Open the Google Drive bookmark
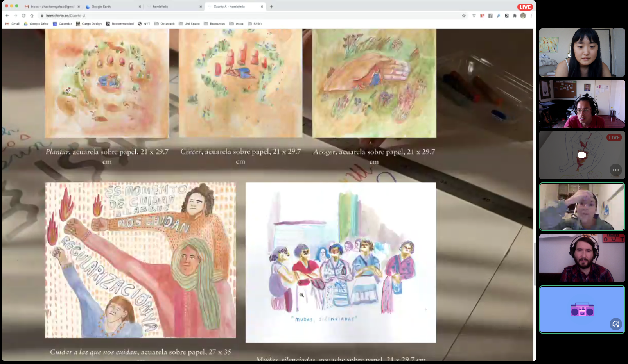The image size is (628, 364). [36, 24]
